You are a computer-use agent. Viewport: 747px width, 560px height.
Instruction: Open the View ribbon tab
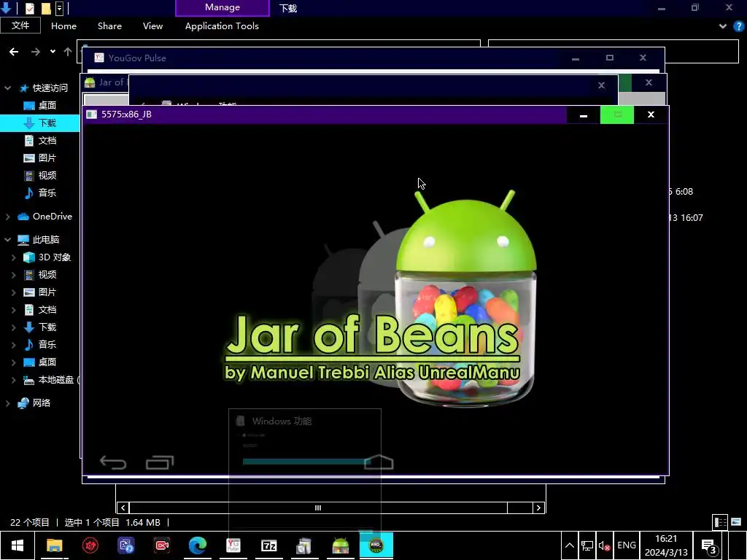153,26
